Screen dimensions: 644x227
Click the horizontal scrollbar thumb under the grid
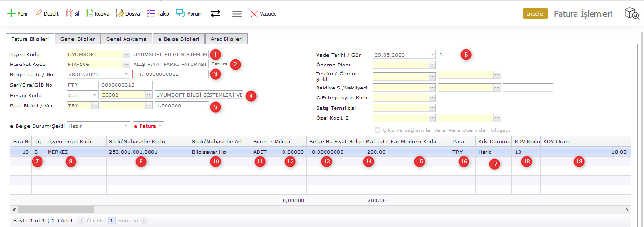(x=56, y=210)
